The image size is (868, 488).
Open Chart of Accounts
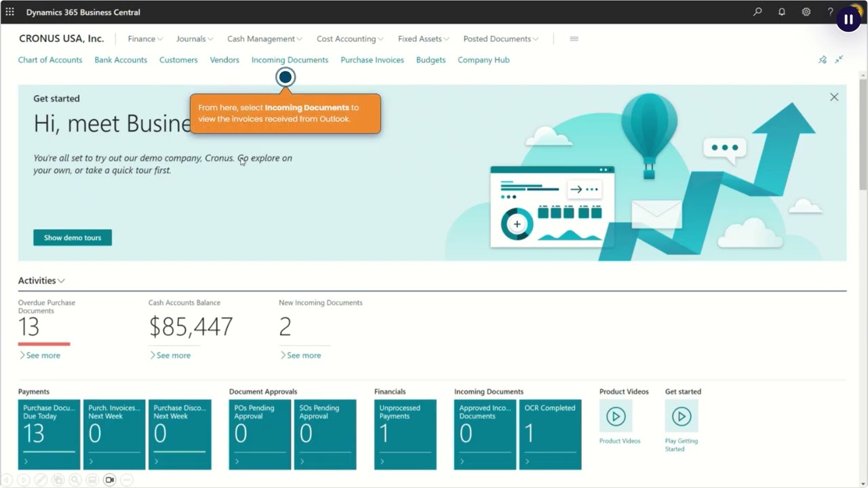pyautogui.click(x=50, y=60)
